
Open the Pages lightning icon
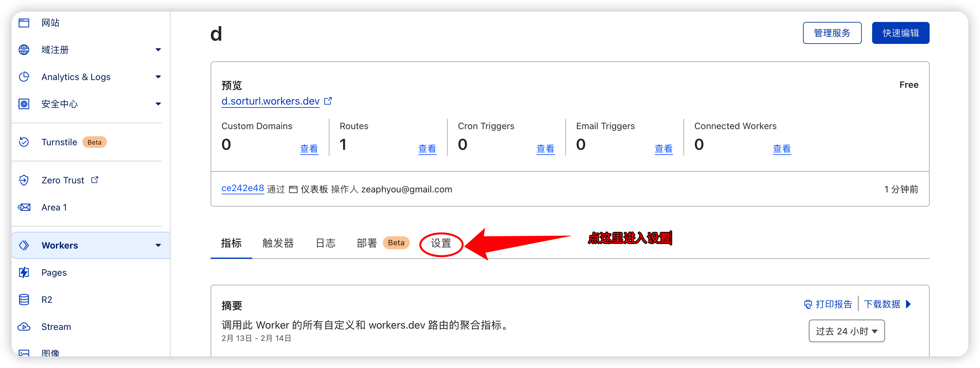point(24,272)
